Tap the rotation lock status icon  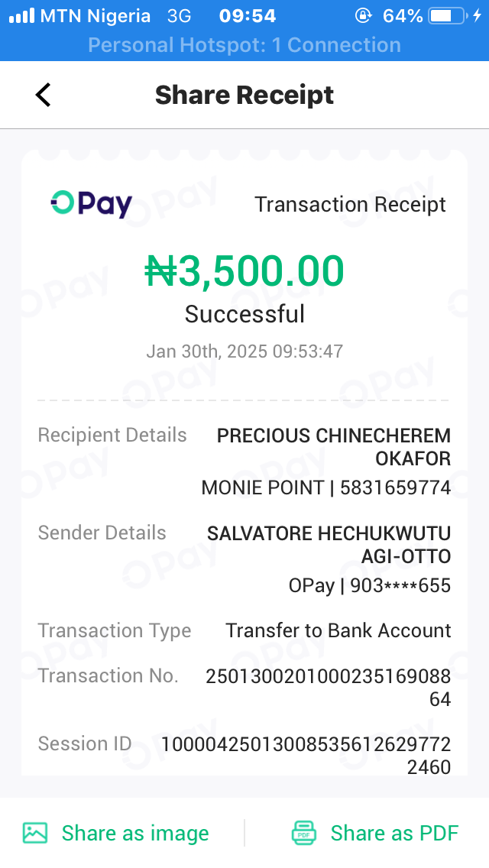[x=363, y=15]
